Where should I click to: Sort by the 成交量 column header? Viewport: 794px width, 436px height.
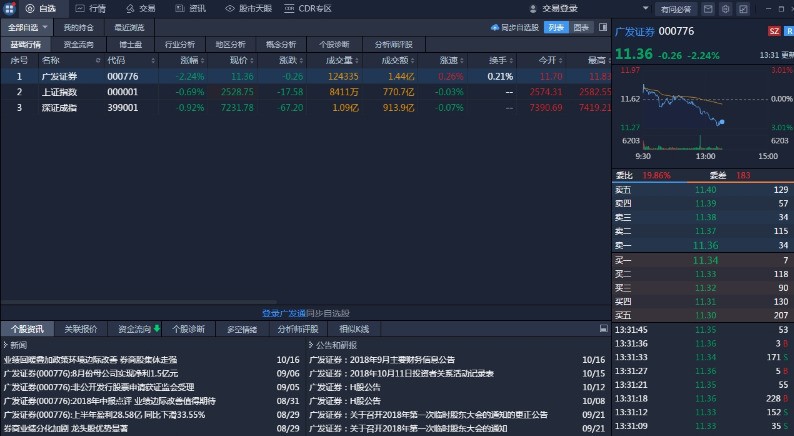point(339,60)
